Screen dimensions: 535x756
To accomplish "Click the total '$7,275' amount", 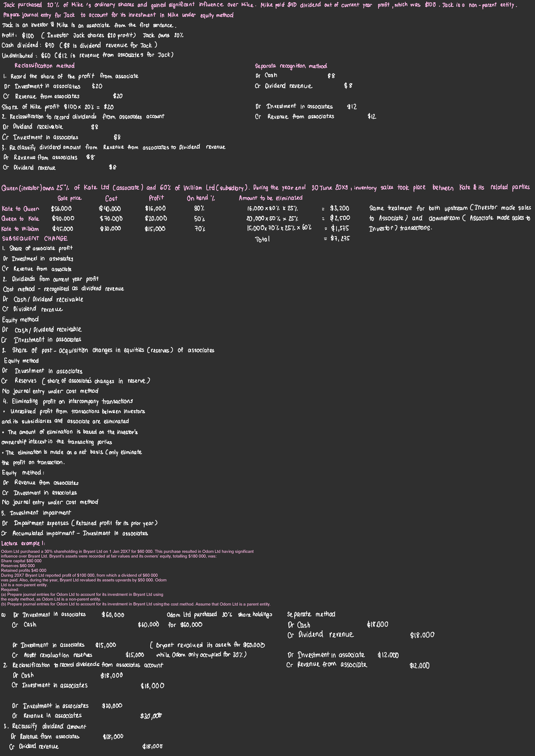I will tap(340, 239).
